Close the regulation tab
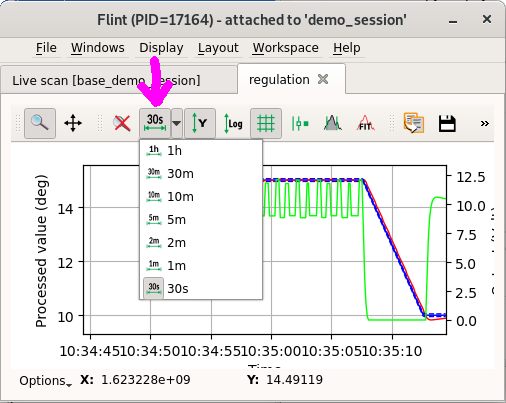Image resolution: width=506 pixels, height=403 pixels. click(323, 79)
